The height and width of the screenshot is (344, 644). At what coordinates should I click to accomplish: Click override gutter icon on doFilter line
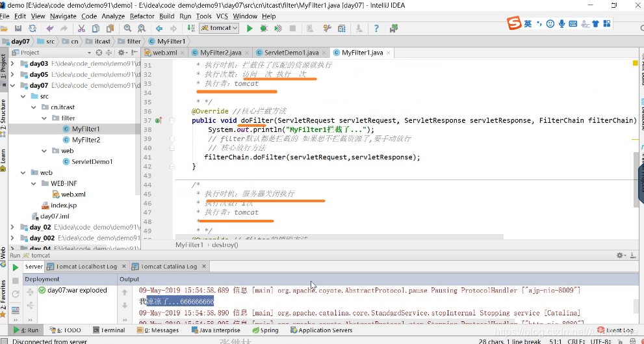tap(159, 120)
